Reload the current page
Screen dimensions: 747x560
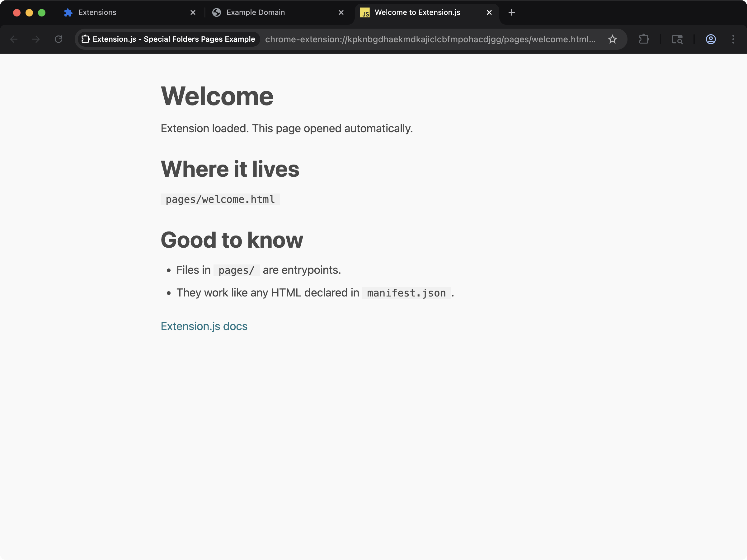(x=59, y=39)
